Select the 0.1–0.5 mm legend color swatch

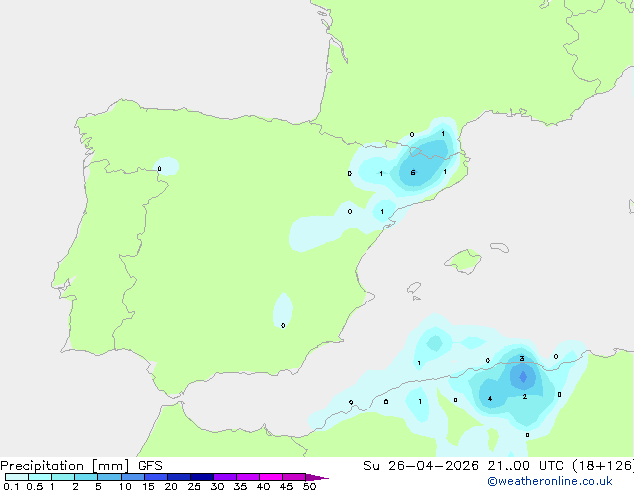point(17,477)
